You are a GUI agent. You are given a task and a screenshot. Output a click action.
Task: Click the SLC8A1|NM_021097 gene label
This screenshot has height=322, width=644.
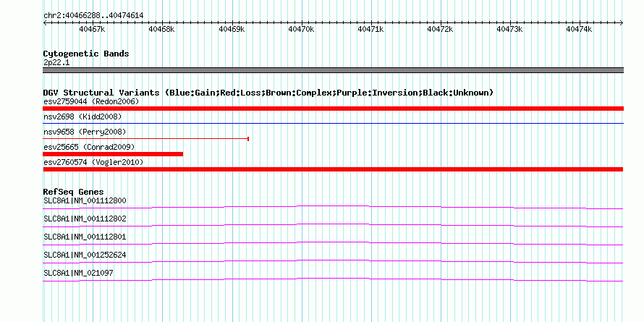(78, 273)
